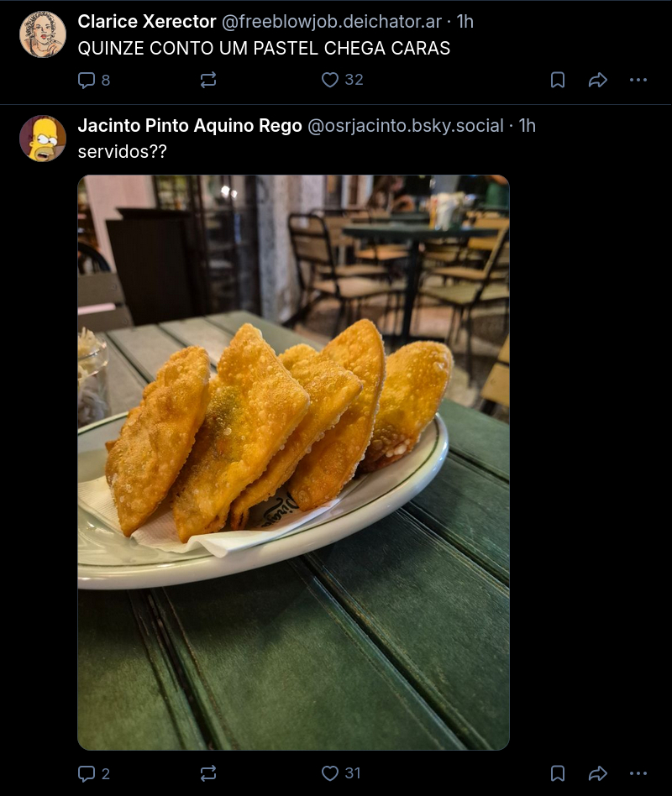Image resolution: width=672 pixels, height=796 pixels.
Task: Visit @osrjacinto.bsky.social handle link
Action: (x=406, y=126)
